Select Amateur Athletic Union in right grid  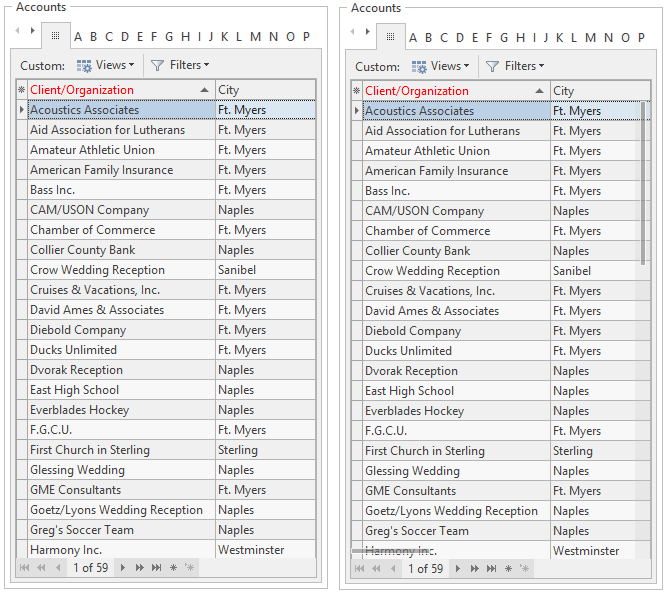point(501,151)
